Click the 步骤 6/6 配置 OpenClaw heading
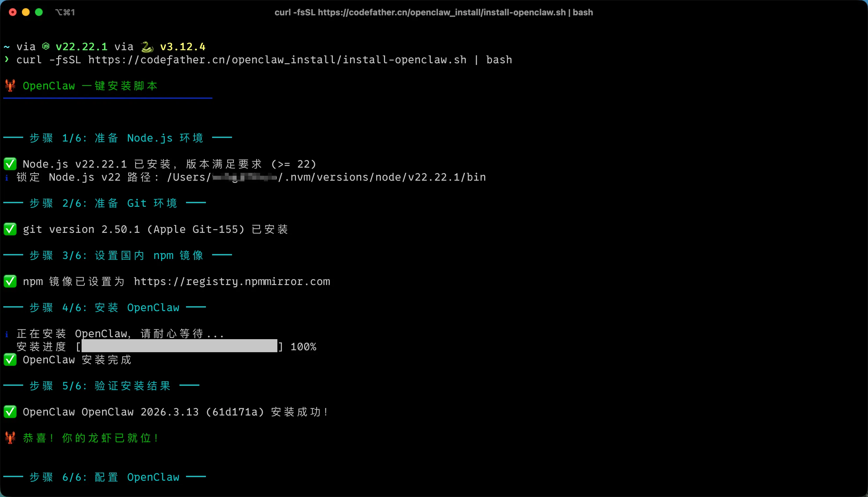This screenshot has width=868, height=497. tap(104, 477)
